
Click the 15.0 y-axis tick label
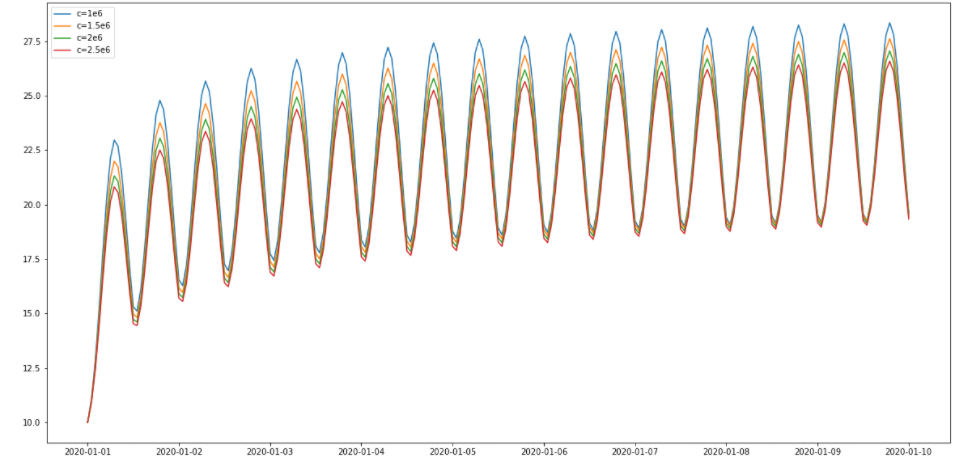click(33, 313)
